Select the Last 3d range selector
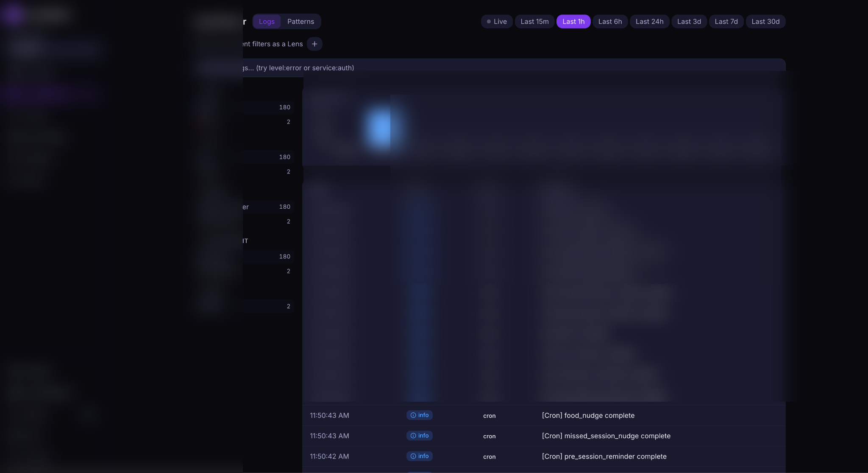The image size is (868, 473). [x=689, y=21]
